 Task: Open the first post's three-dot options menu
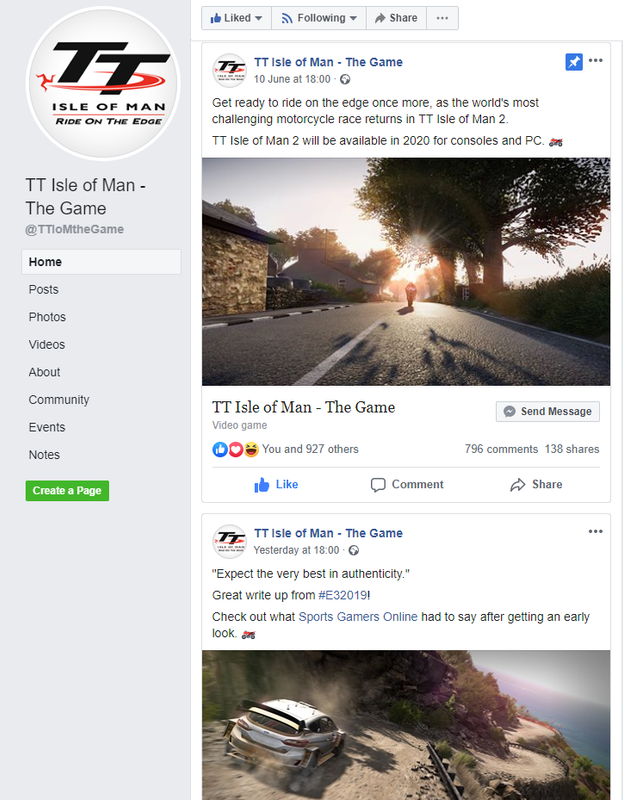click(595, 60)
